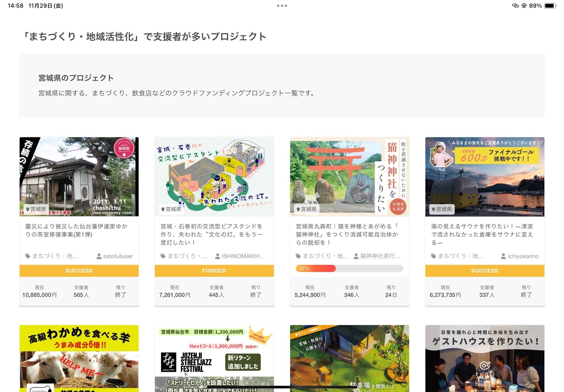Click the SUCCESS banner on the sauna card
Image resolution: width=564 pixels, height=392 pixels.
coord(484,271)
